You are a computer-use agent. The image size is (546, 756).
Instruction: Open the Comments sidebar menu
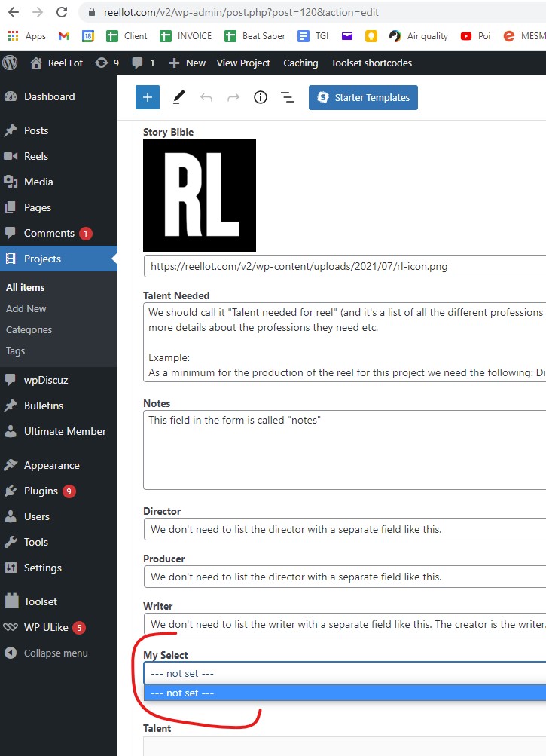(x=58, y=233)
